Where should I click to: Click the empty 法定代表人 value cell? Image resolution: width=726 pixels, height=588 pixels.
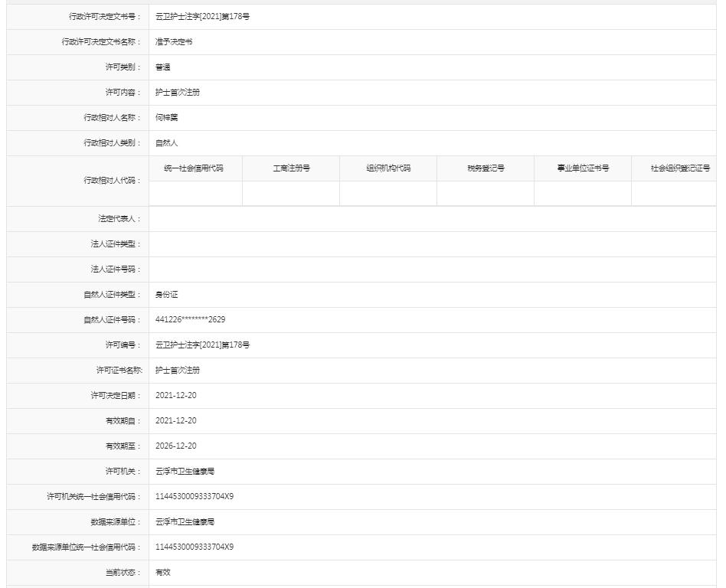tap(306, 219)
